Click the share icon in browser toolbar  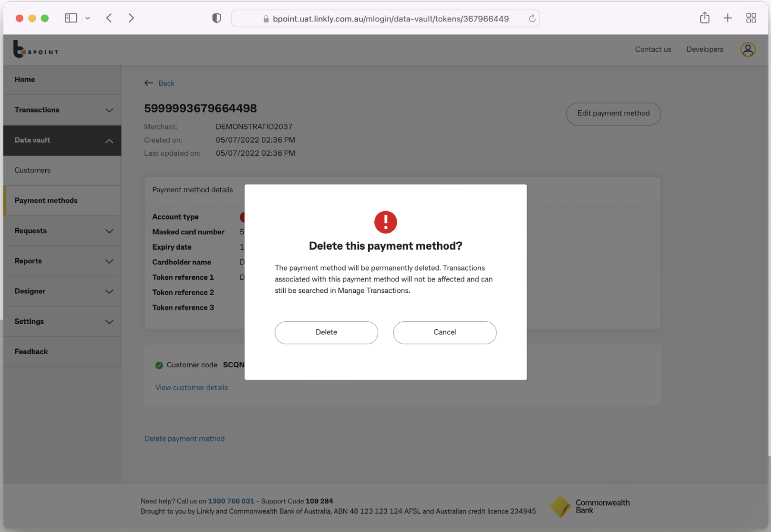coord(705,18)
